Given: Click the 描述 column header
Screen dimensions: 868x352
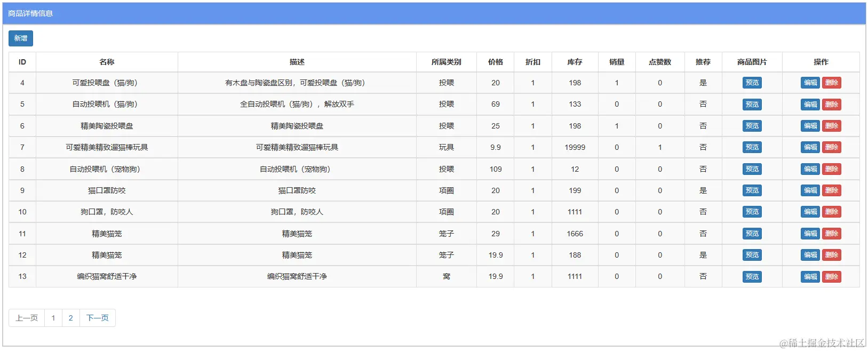Looking at the screenshot, I should (x=297, y=62).
